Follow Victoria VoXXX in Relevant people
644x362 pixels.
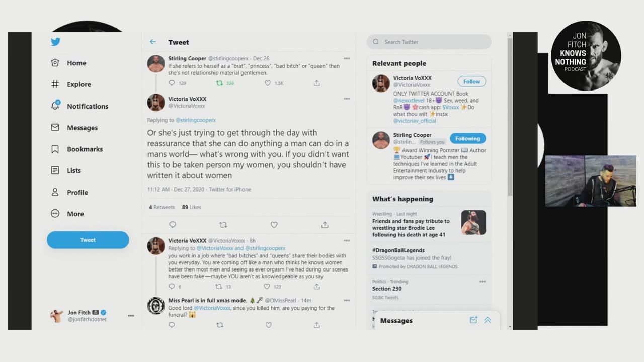(x=472, y=81)
